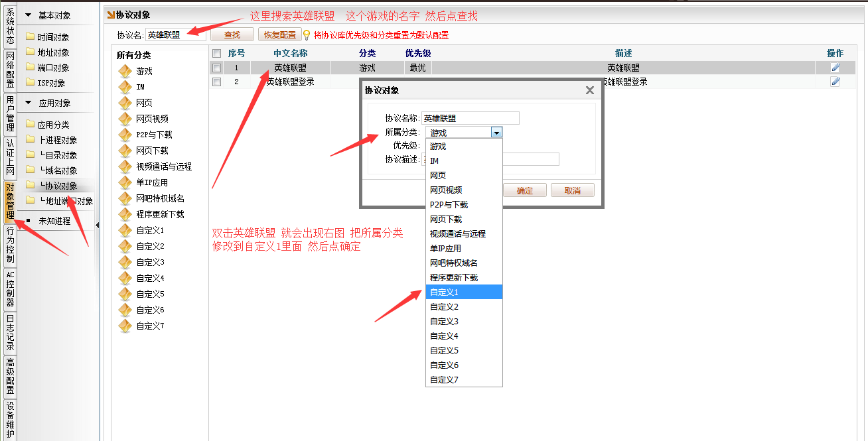Open the 时间对象 folder item
Image resolution: width=868 pixels, height=441 pixels.
(x=53, y=37)
